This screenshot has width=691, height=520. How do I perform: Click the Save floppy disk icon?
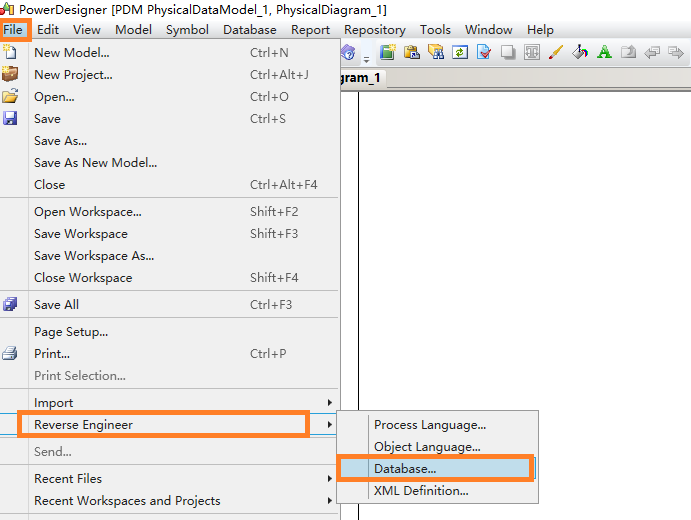(x=10, y=118)
